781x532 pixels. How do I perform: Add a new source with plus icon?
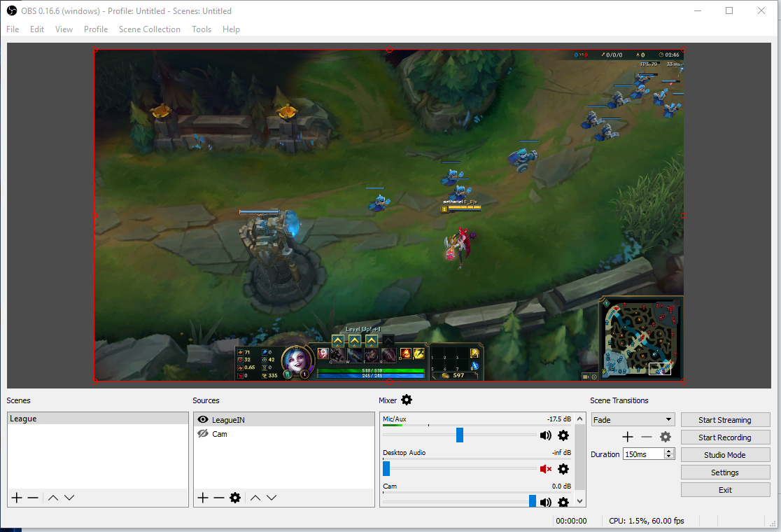coord(203,498)
